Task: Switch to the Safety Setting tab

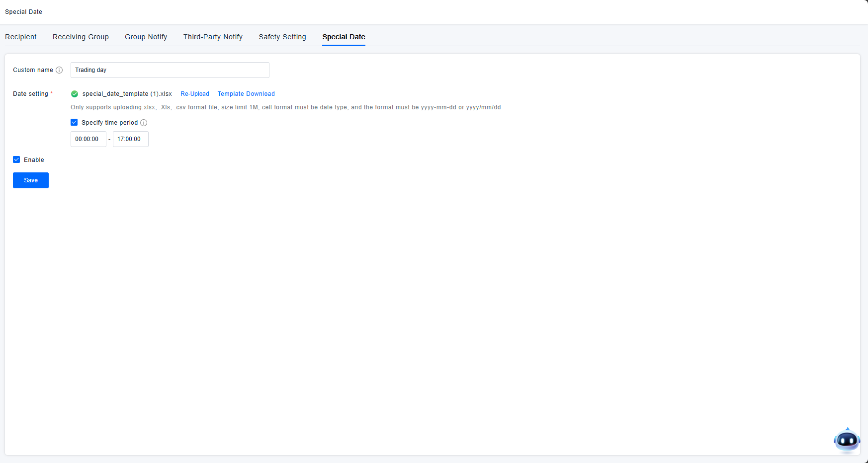Action: point(282,37)
